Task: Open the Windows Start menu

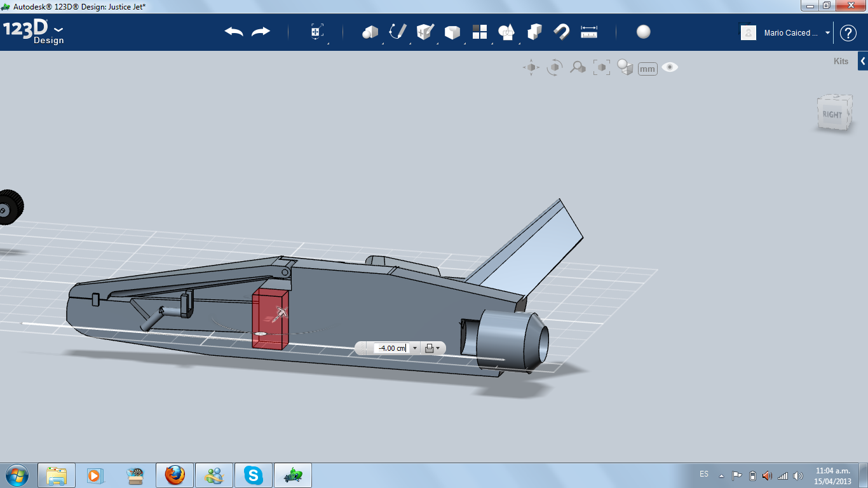Action: [17, 475]
